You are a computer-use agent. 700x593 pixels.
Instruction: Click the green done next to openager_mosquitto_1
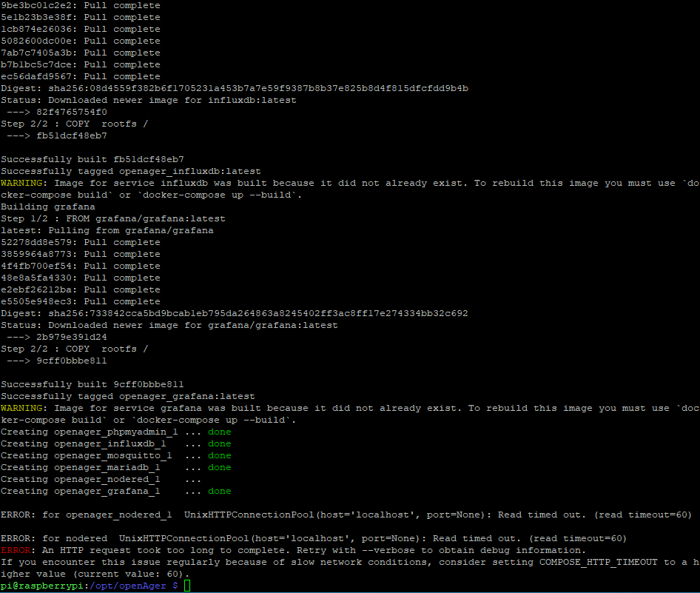pos(219,456)
